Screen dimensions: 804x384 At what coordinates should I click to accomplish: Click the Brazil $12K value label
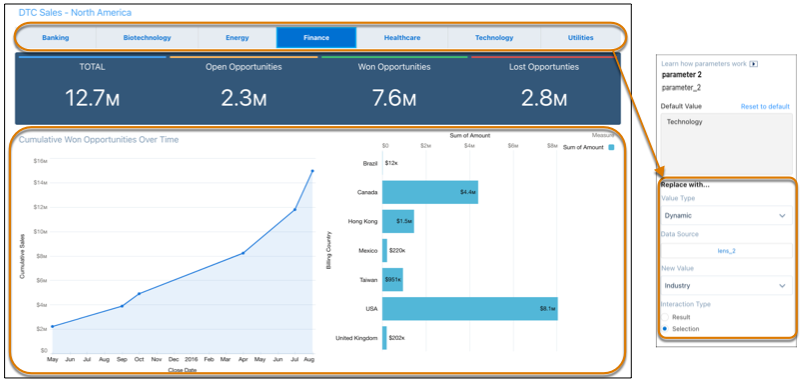[x=391, y=163]
